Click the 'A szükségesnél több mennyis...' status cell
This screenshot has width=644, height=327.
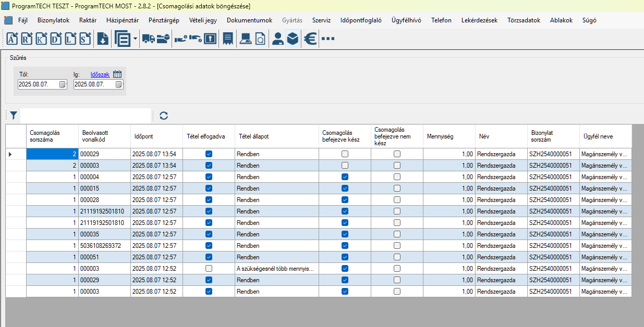coord(277,269)
